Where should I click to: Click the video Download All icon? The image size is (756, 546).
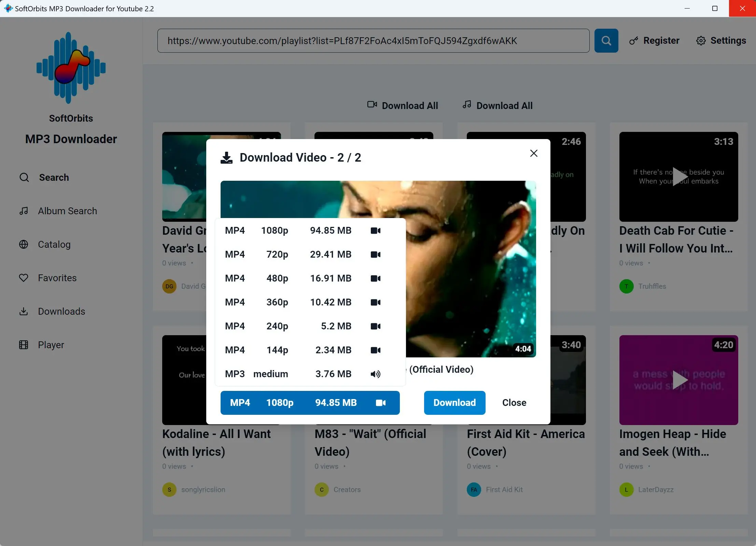(x=372, y=105)
